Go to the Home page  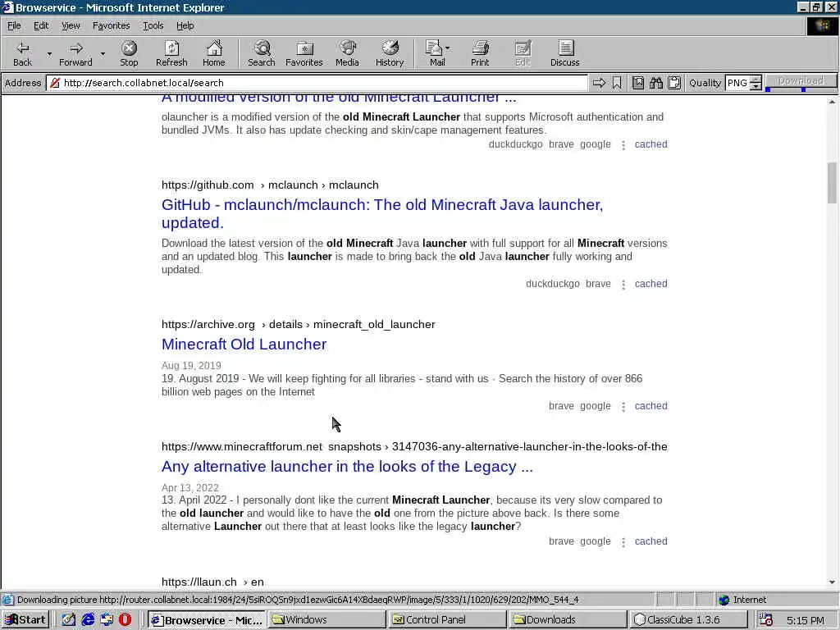click(x=214, y=53)
